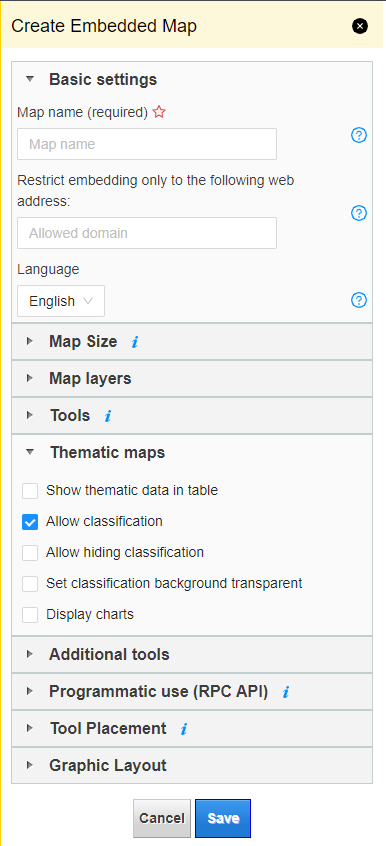Check Set classification background transparent

click(x=30, y=583)
